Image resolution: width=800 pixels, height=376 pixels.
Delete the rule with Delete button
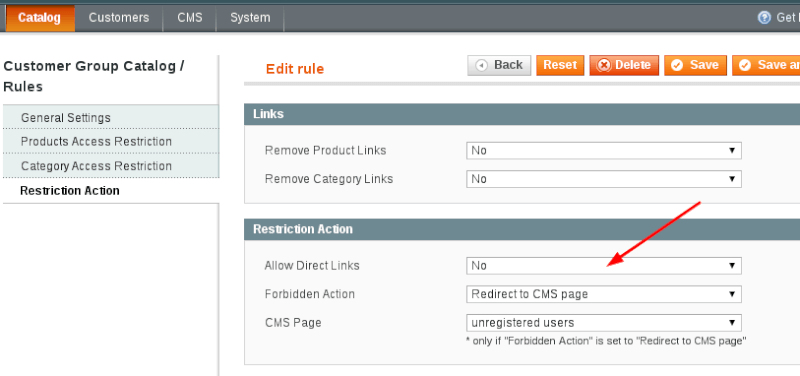pyautogui.click(x=624, y=65)
